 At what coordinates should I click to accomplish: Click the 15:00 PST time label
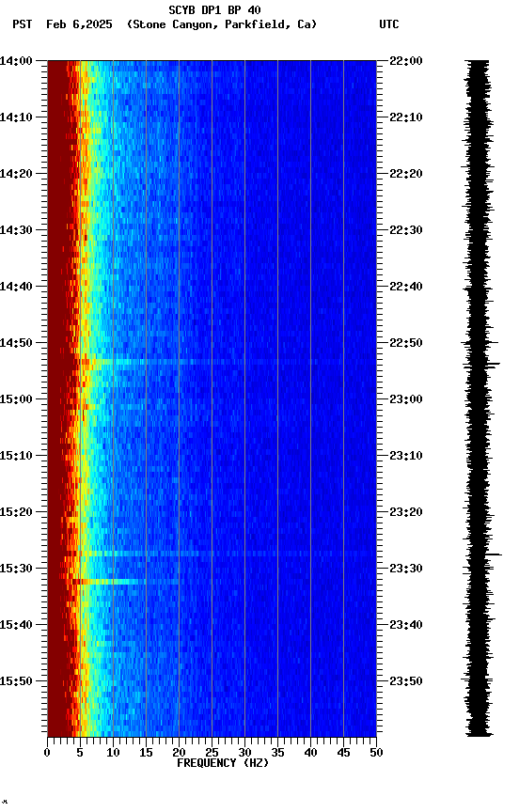(16, 399)
